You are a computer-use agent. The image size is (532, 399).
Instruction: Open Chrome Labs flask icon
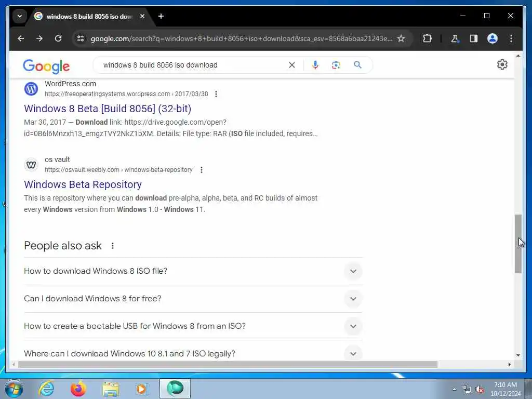(x=455, y=38)
